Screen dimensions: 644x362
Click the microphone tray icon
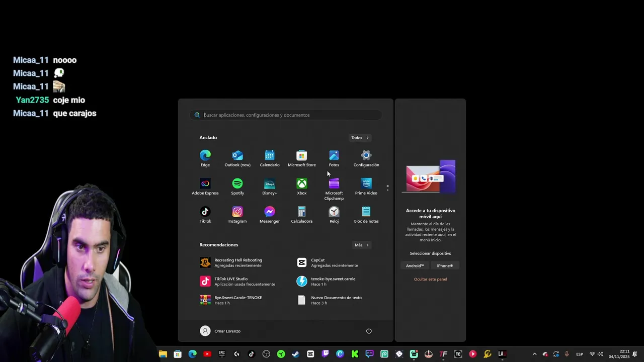tap(567, 354)
